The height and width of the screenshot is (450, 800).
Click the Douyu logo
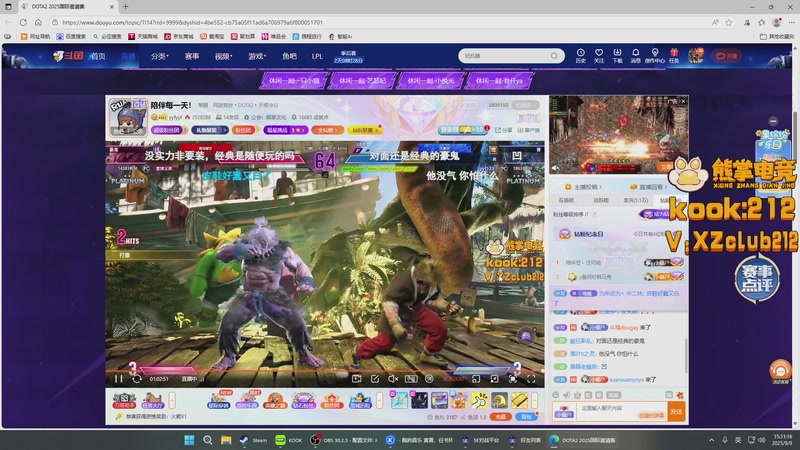coord(68,56)
